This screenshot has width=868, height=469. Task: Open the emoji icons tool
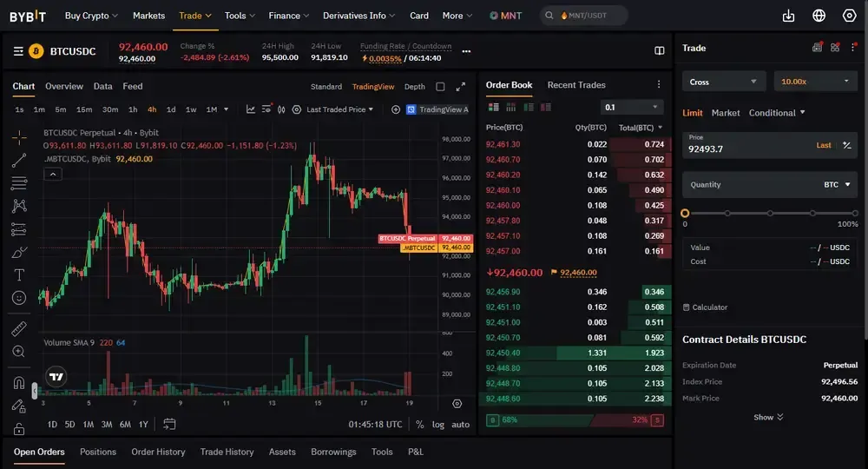(19, 298)
